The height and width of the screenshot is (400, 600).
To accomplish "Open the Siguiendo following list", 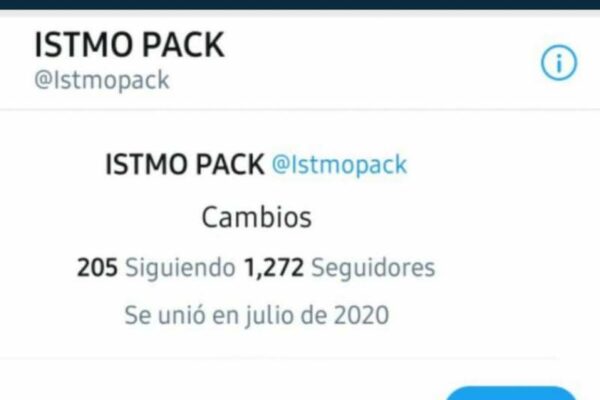I will pos(180,268).
